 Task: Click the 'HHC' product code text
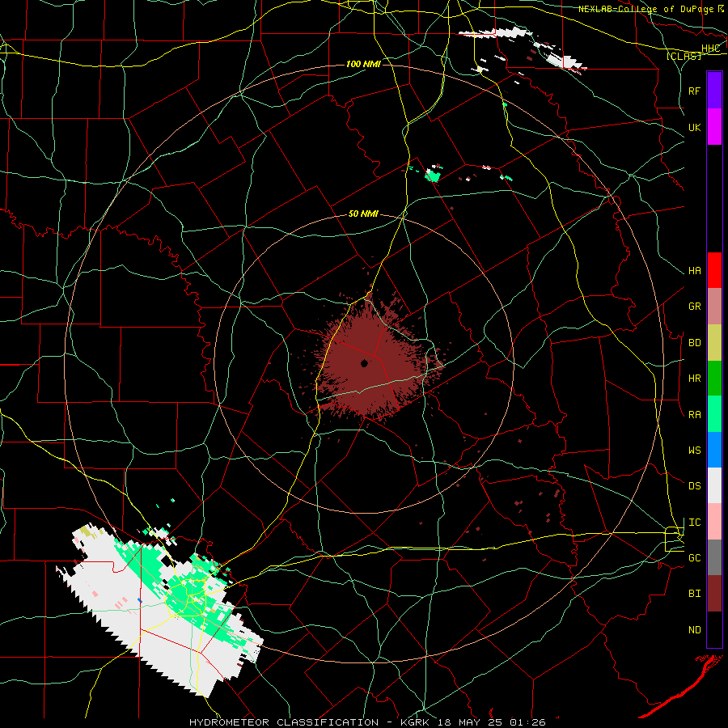tap(710, 49)
